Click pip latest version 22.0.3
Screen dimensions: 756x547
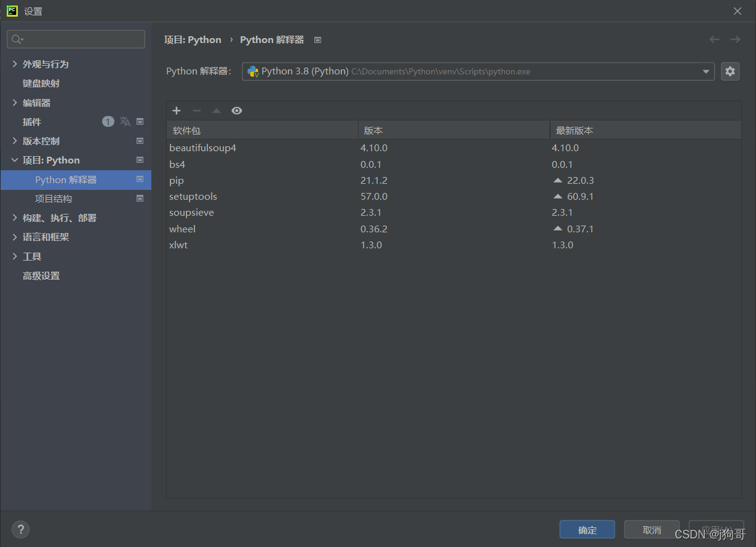pyautogui.click(x=580, y=180)
